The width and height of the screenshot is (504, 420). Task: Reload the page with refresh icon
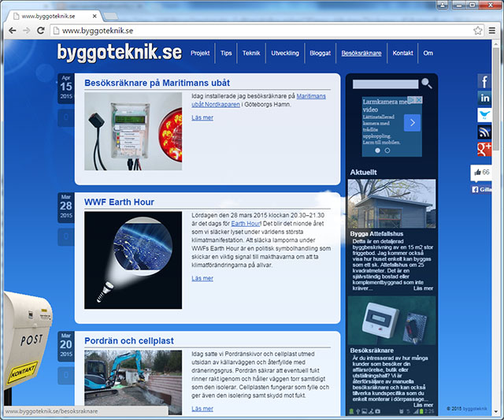[x=40, y=31]
